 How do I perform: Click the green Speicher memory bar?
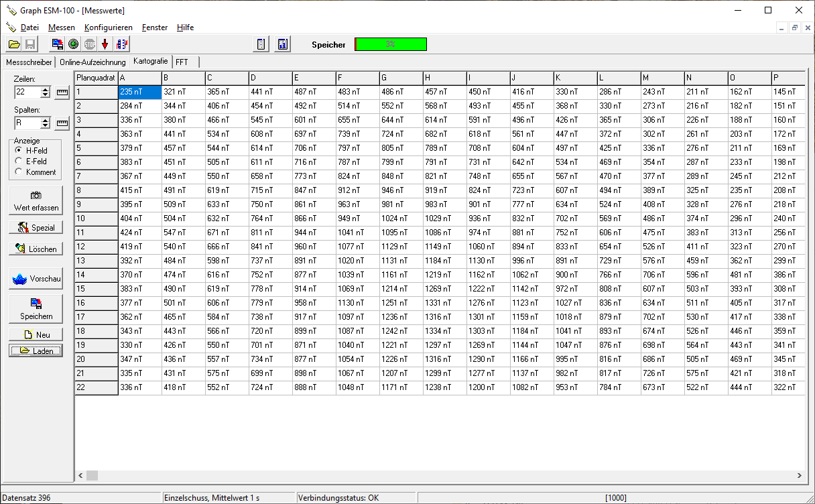[x=391, y=44]
